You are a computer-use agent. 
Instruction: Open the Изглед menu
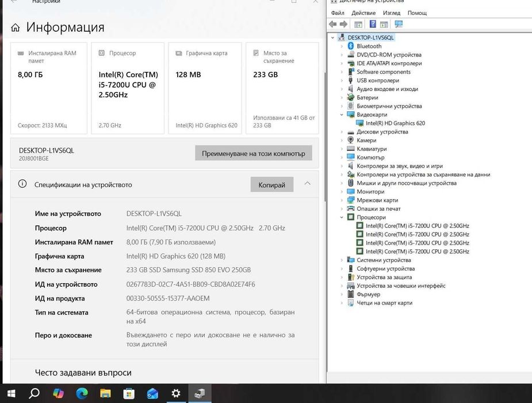[x=392, y=13]
